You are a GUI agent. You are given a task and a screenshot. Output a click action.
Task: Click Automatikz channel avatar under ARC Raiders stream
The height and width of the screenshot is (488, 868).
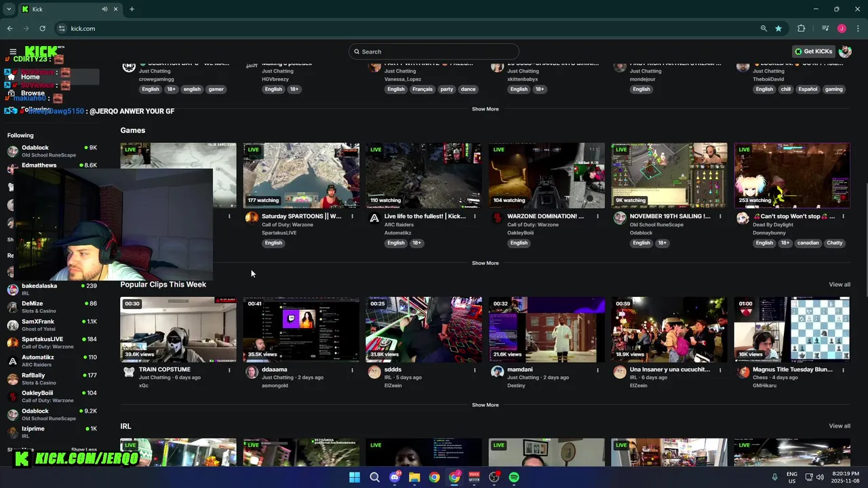pyautogui.click(x=374, y=218)
